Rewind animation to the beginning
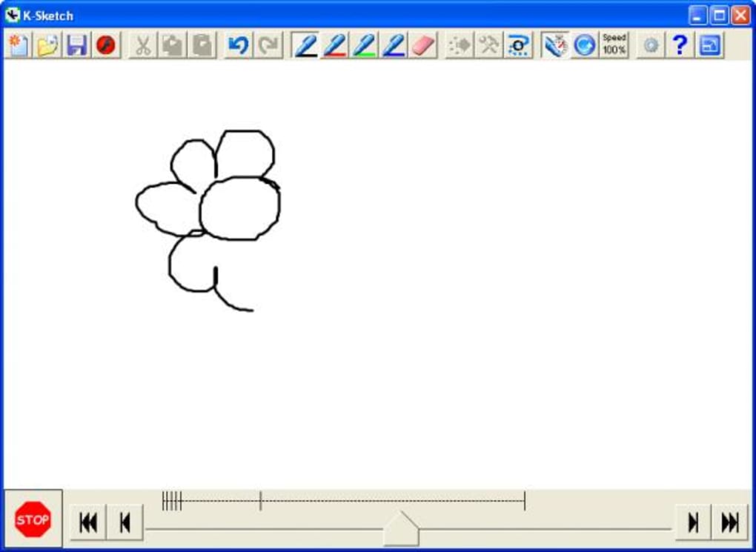 click(x=87, y=522)
